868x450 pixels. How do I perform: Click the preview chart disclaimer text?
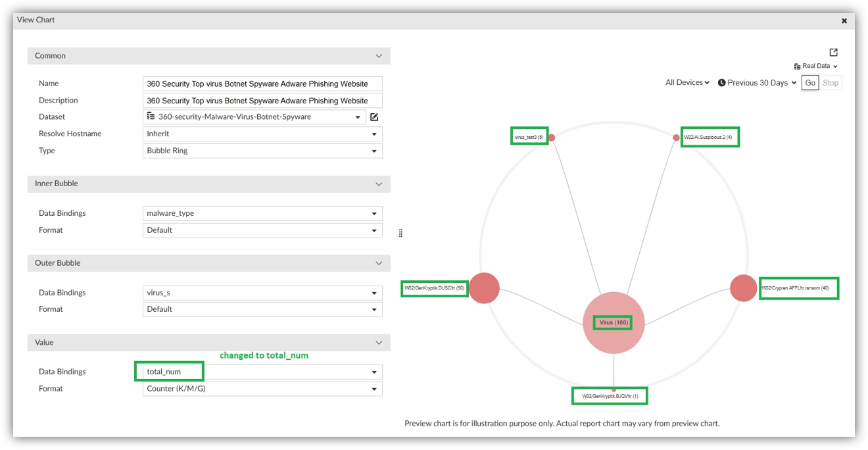[562, 424]
